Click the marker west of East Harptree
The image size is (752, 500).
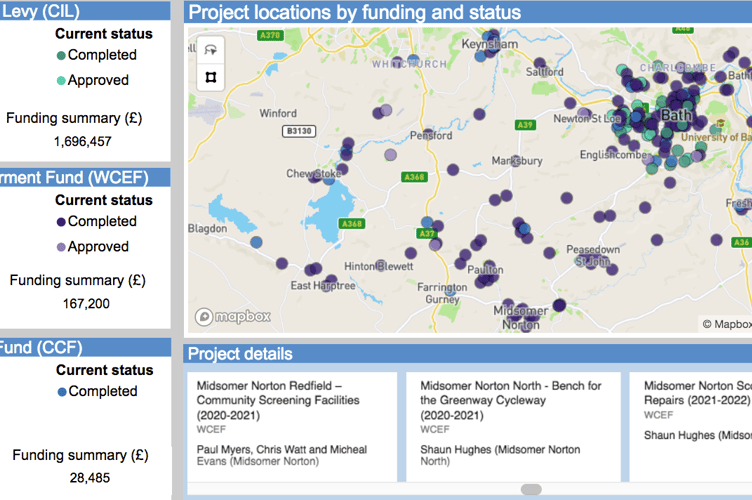pyautogui.click(x=282, y=263)
